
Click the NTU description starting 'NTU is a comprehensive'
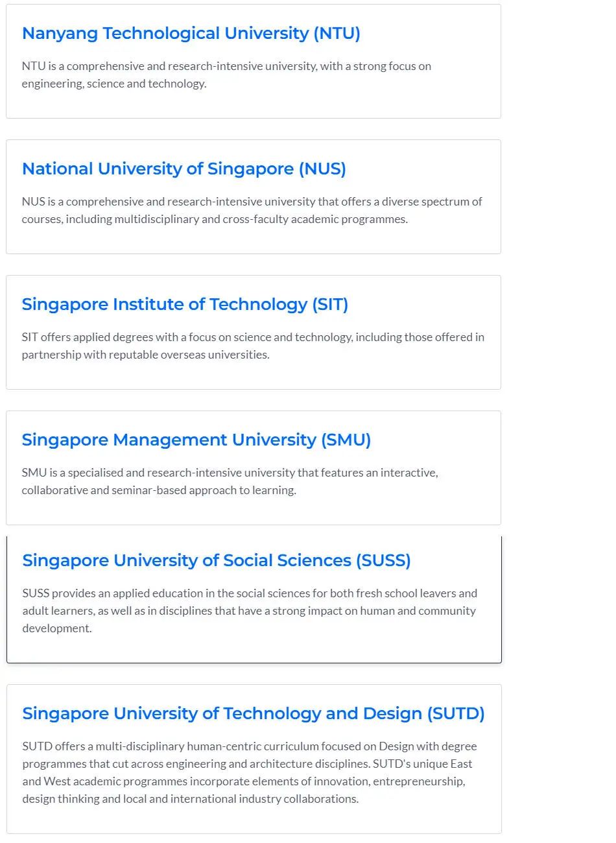(x=226, y=75)
